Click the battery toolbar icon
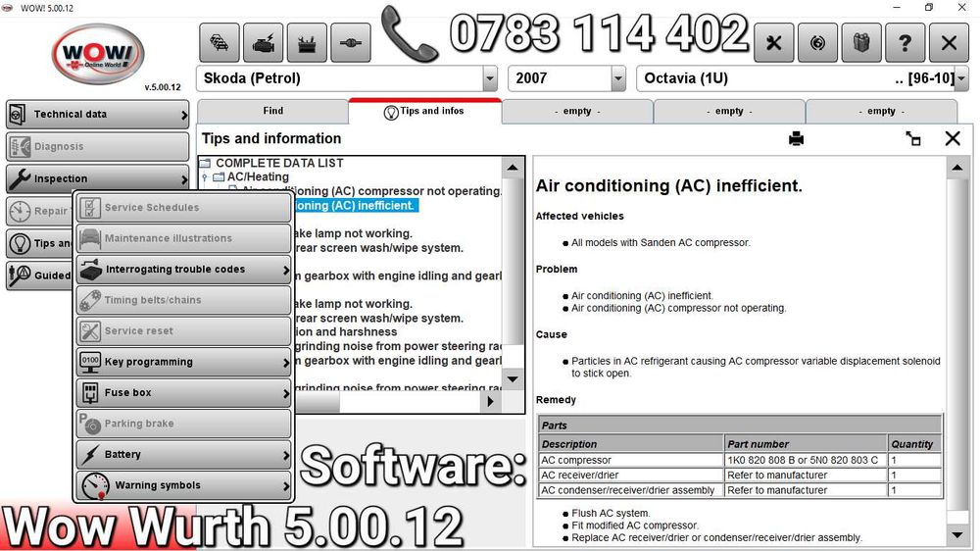Image resolution: width=980 pixels, height=551 pixels. [306, 42]
